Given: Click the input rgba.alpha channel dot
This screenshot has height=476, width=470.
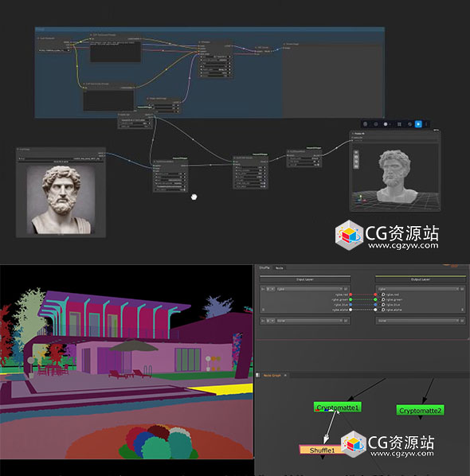Looking at the screenshot, I should pos(351,310).
